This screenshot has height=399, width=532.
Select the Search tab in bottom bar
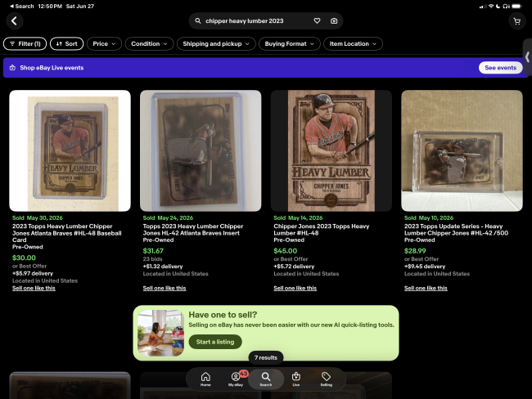point(266,379)
